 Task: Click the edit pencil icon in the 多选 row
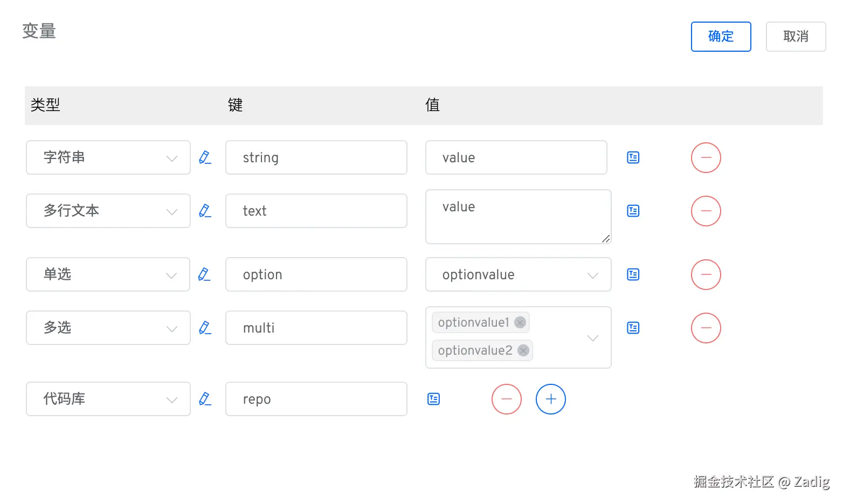[x=205, y=328]
